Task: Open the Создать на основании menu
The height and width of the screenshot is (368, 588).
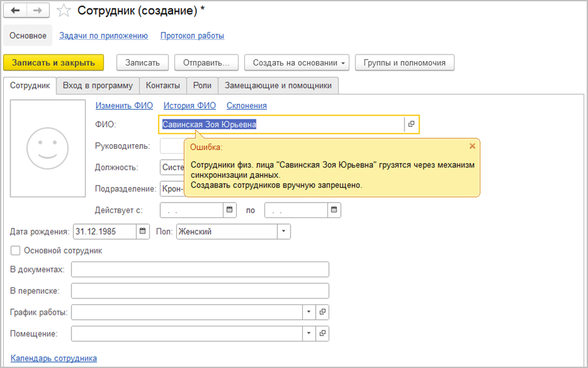Action: click(296, 63)
